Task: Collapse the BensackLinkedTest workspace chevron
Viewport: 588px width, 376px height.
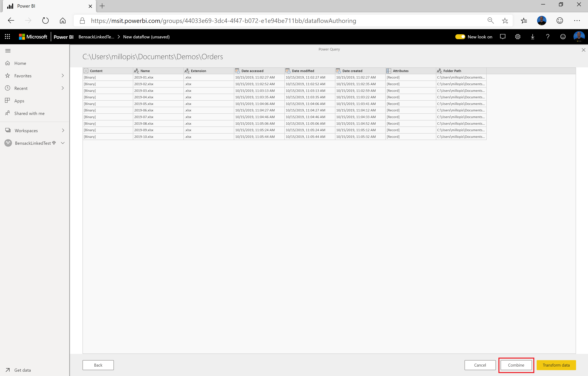Action: (63, 143)
